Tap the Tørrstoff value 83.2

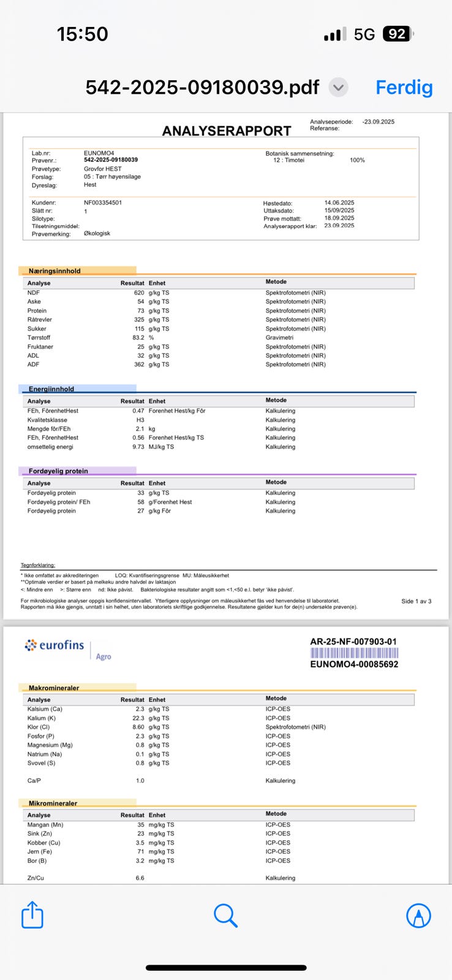[138, 337]
